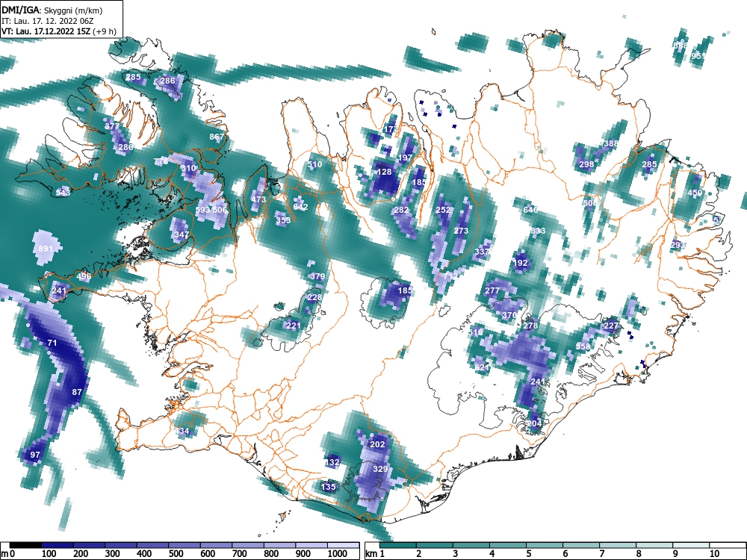Screen dimensions: 747x560
Task: Select the 'IT: Lau. 17. 12. 2022 06Z' line
Action: pyautogui.click(x=47, y=21)
